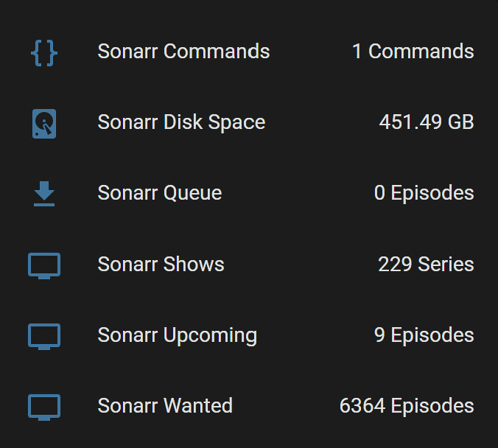Open the Sonarr Disk Space label

(x=181, y=123)
